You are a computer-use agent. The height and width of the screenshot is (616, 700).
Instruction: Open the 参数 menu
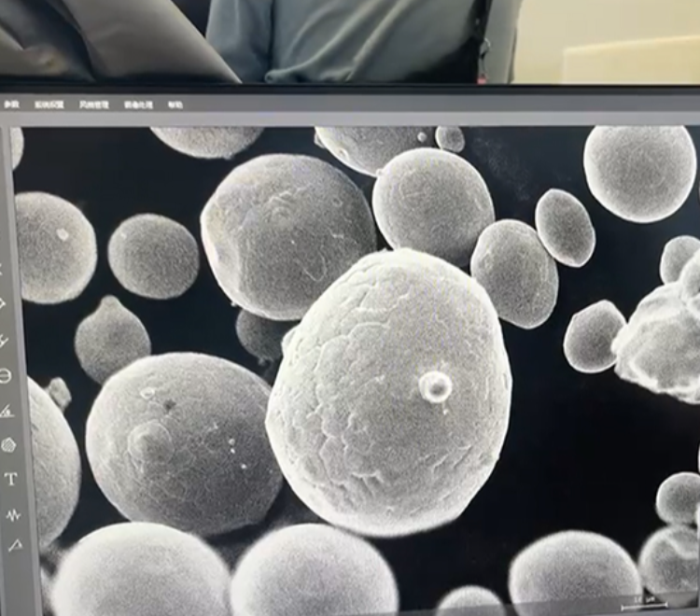(x=11, y=105)
